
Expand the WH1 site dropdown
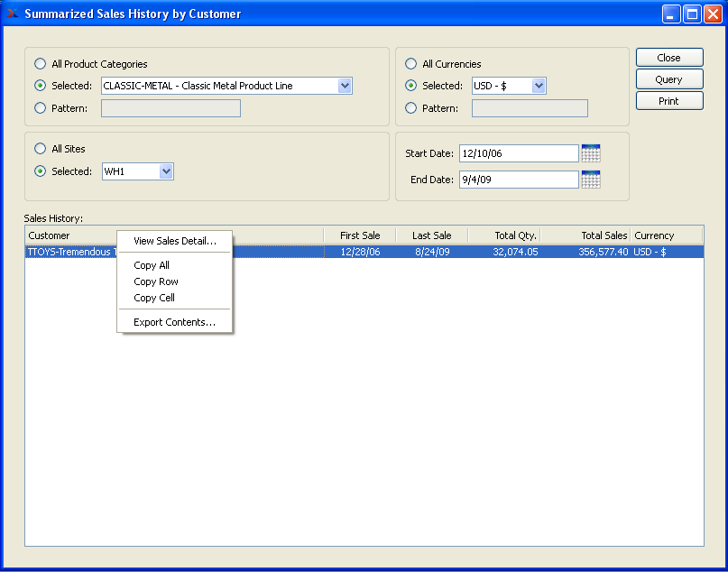click(165, 171)
